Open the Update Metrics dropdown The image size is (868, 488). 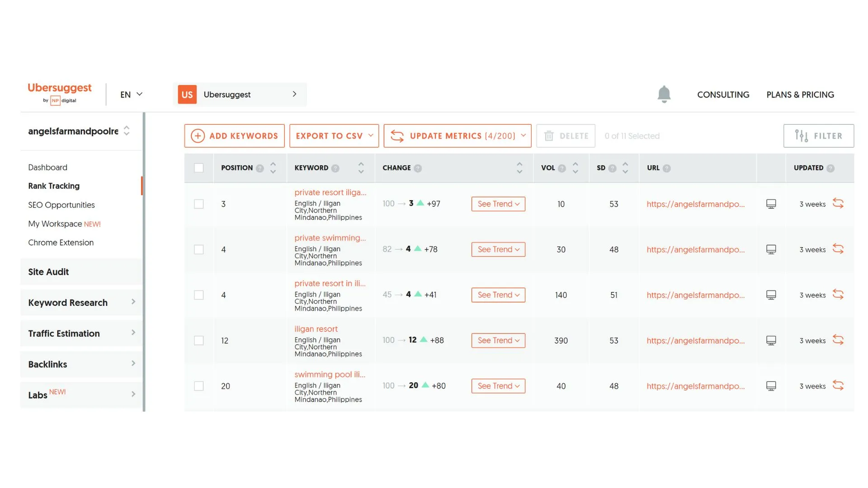click(x=458, y=136)
